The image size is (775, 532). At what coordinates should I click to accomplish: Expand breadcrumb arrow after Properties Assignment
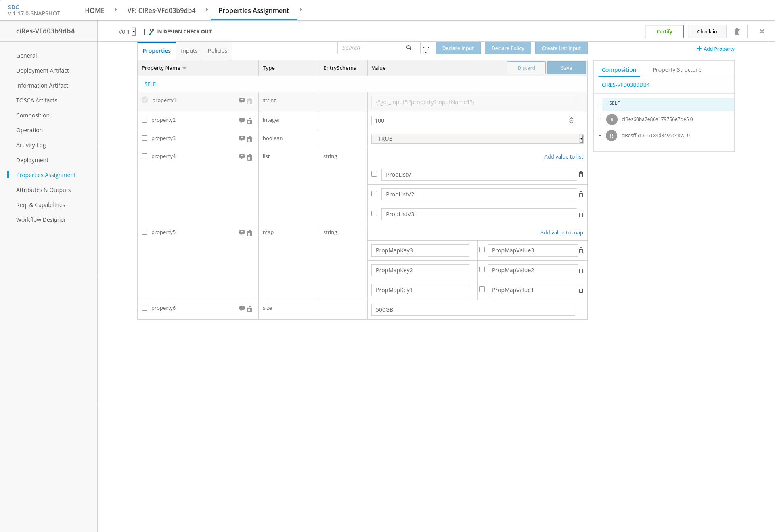pyautogui.click(x=301, y=10)
